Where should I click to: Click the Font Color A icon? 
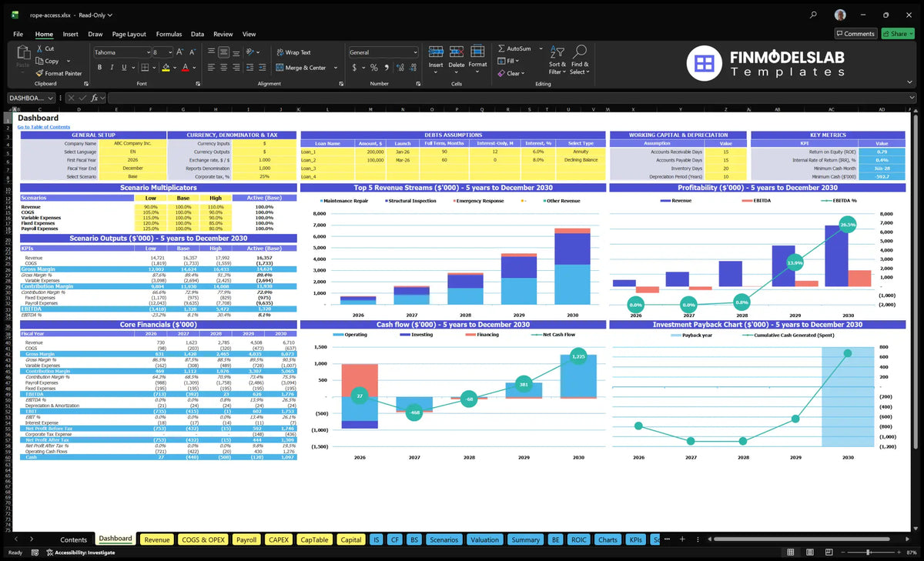coord(185,68)
